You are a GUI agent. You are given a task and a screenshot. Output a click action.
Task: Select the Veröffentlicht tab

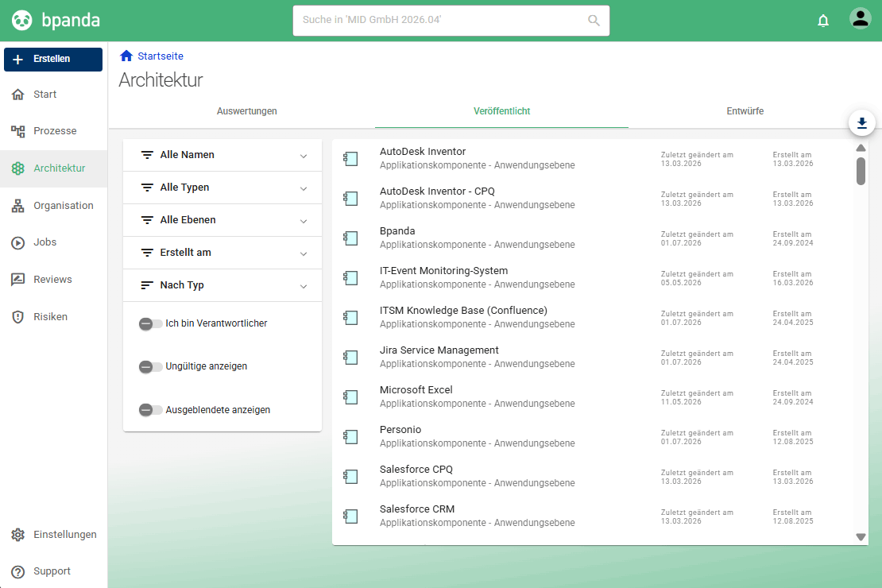pos(501,111)
